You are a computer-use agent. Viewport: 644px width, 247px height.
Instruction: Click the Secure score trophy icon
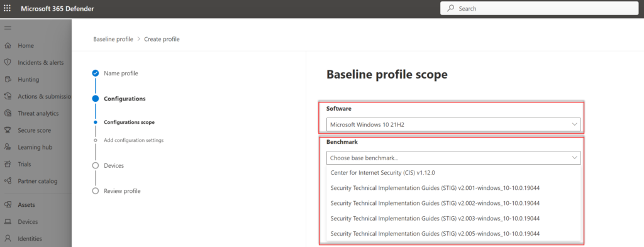click(x=8, y=131)
